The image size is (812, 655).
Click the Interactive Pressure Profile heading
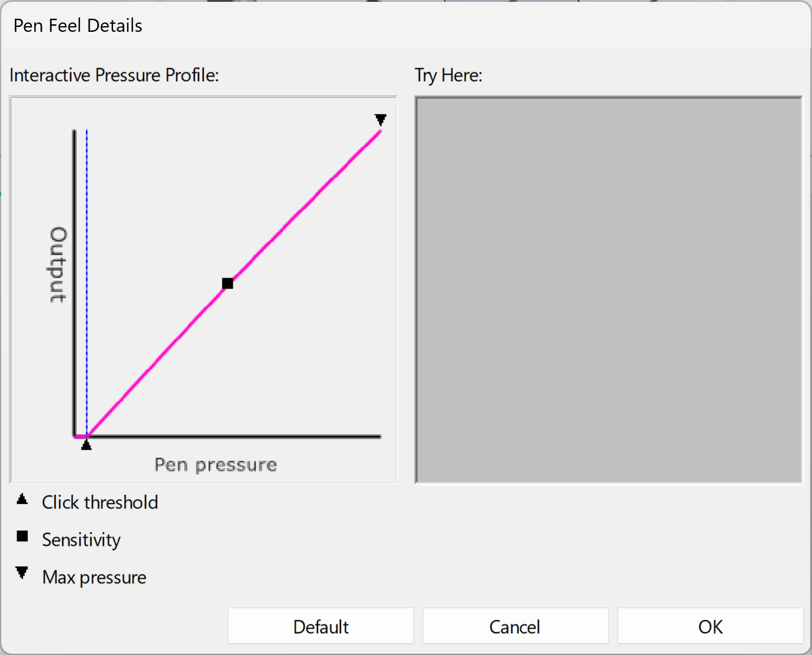coord(114,75)
